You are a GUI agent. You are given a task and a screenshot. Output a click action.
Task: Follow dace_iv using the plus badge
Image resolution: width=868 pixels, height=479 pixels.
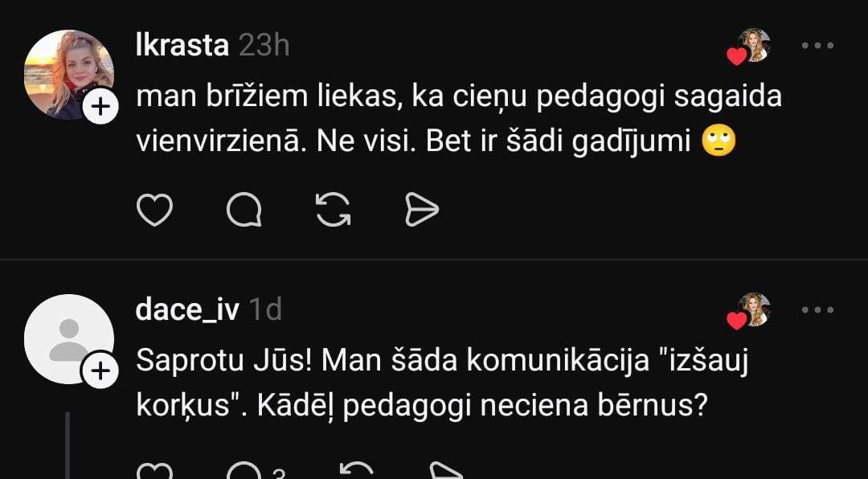click(x=100, y=371)
